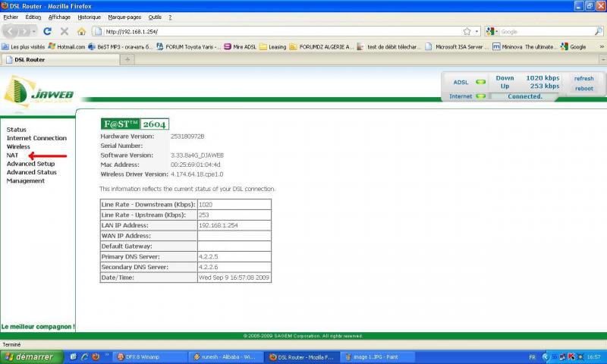Open FORUMDZ ALGERIE bookmark folder
This screenshot has height=364, width=607.
click(x=321, y=47)
